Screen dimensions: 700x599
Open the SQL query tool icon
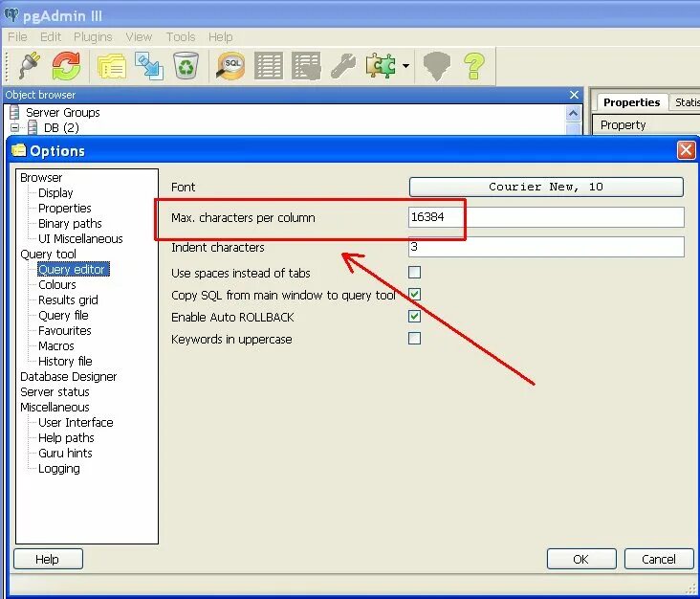point(230,66)
